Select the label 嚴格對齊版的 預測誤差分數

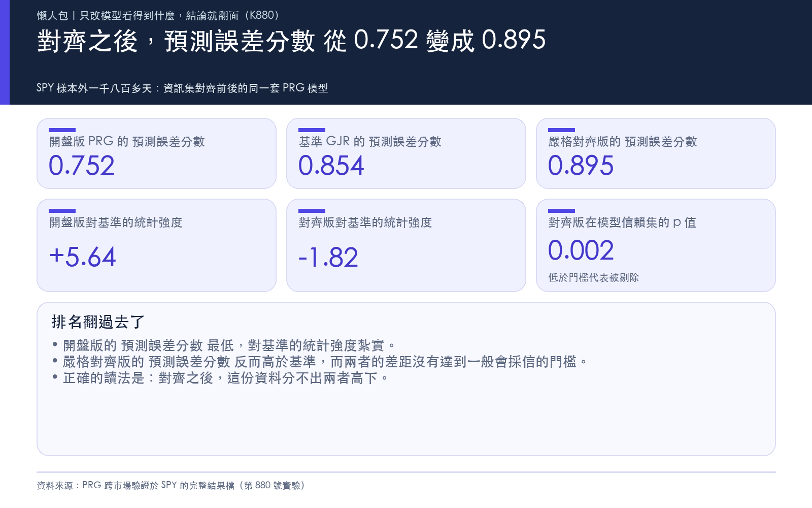pyautogui.click(x=623, y=142)
